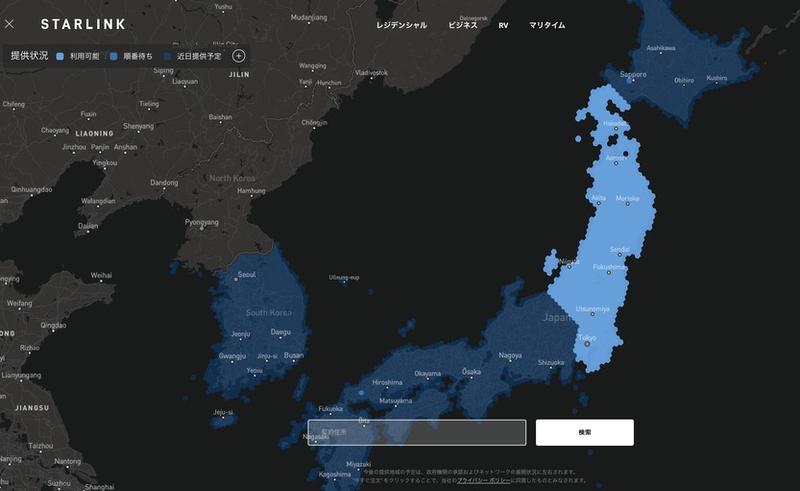Open the プライバシーポリシー link
800x491 pixels.
[x=483, y=480]
